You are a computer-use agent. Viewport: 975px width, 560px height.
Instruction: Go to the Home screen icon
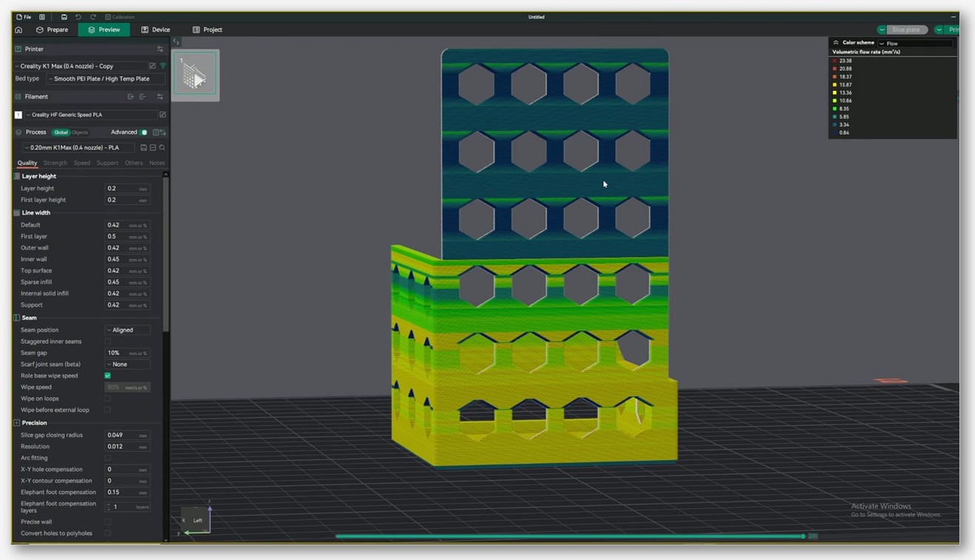pyautogui.click(x=19, y=30)
